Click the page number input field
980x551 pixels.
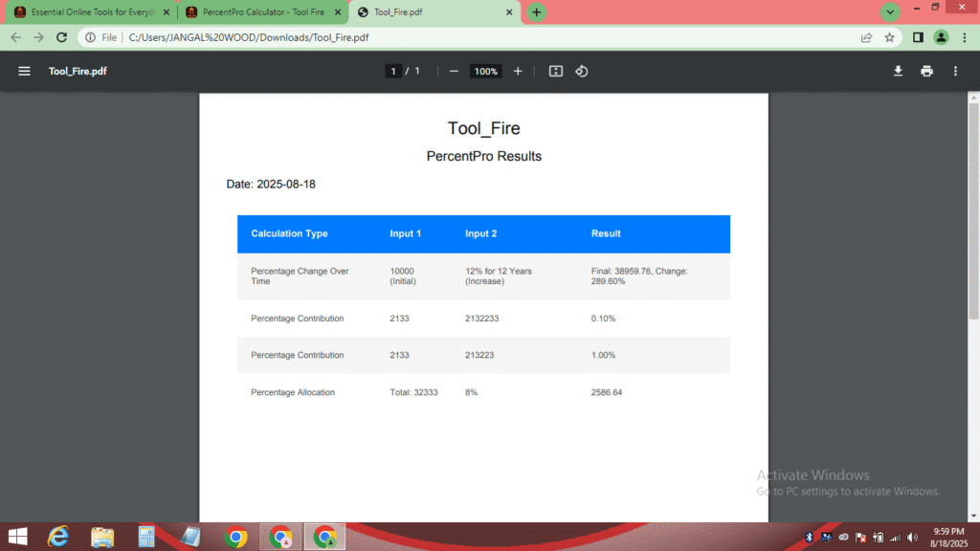coord(393,71)
